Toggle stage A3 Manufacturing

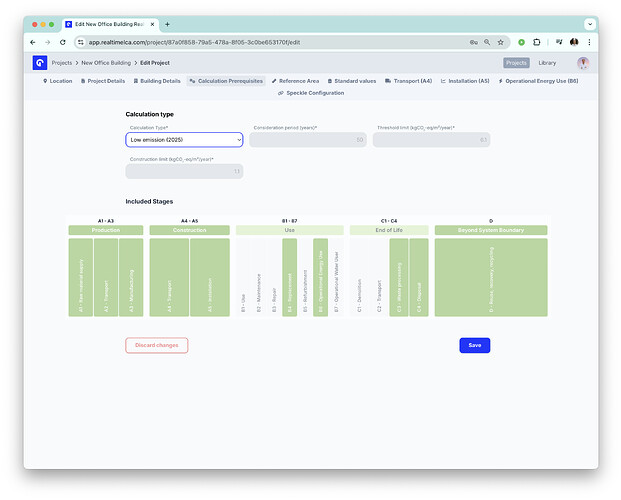pos(131,277)
